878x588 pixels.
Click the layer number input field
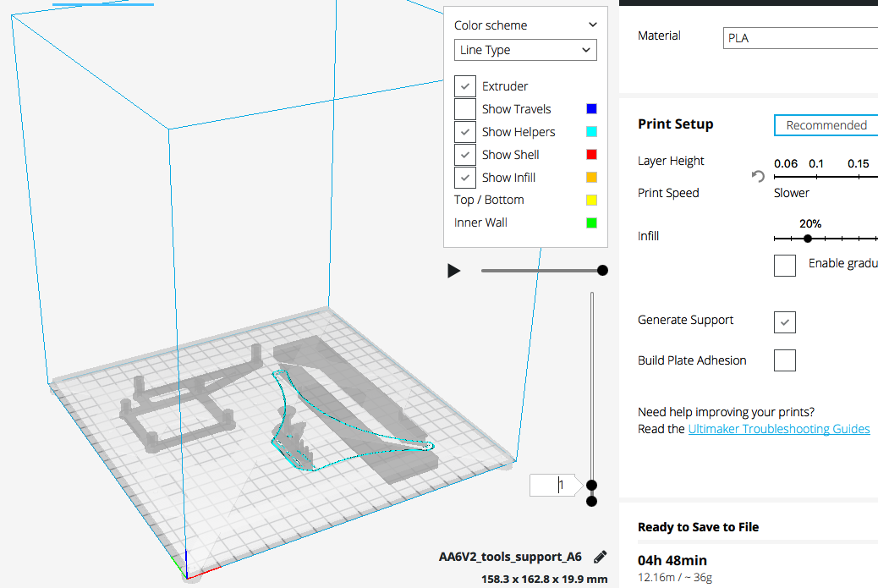point(555,485)
